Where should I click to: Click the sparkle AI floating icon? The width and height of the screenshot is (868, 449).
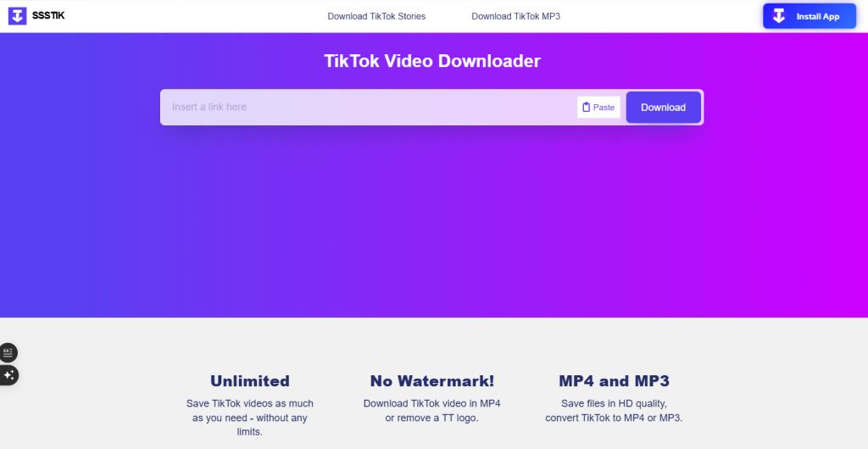coord(8,375)
